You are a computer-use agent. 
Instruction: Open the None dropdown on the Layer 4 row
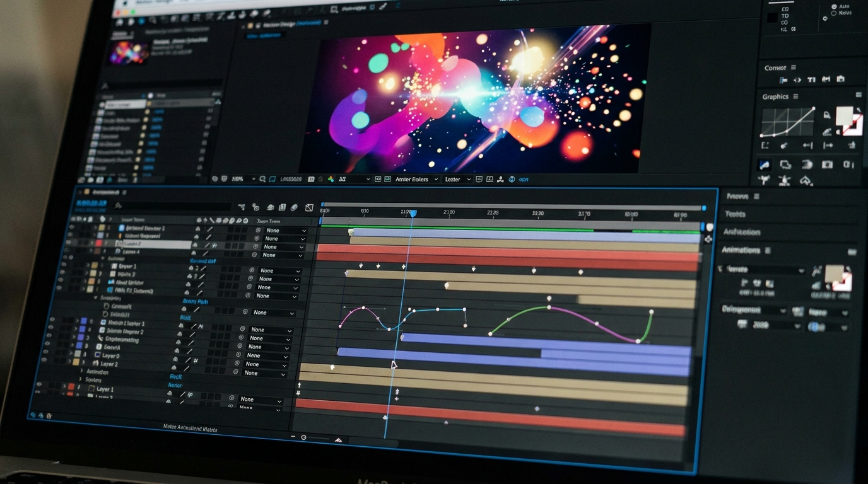tap(283, 255)
